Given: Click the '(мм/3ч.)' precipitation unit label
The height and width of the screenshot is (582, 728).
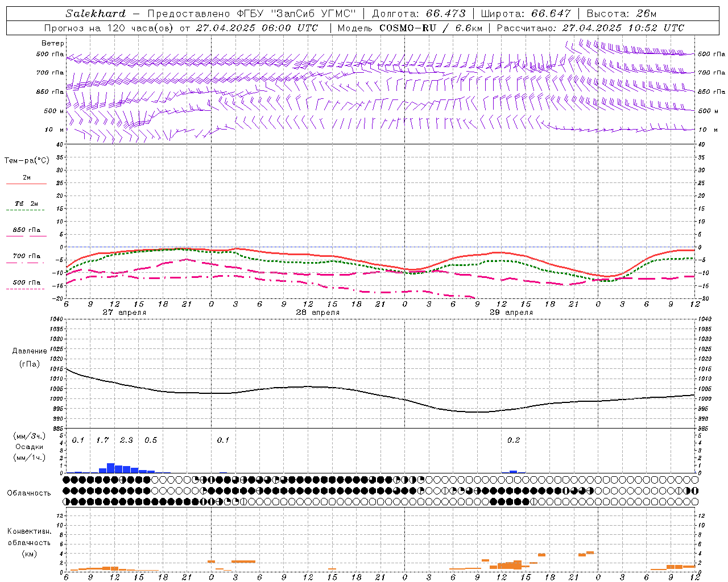Looking at the screenshot, I should click(29, 436).
